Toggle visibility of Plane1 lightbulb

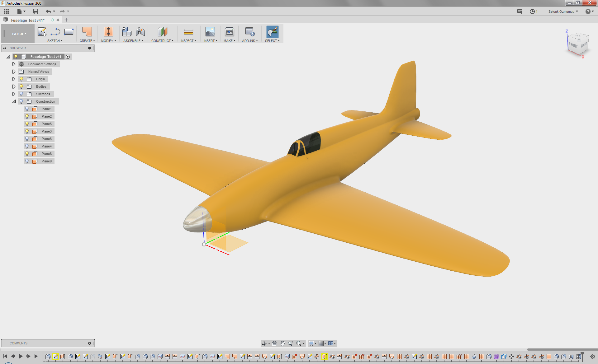point(27,109)
